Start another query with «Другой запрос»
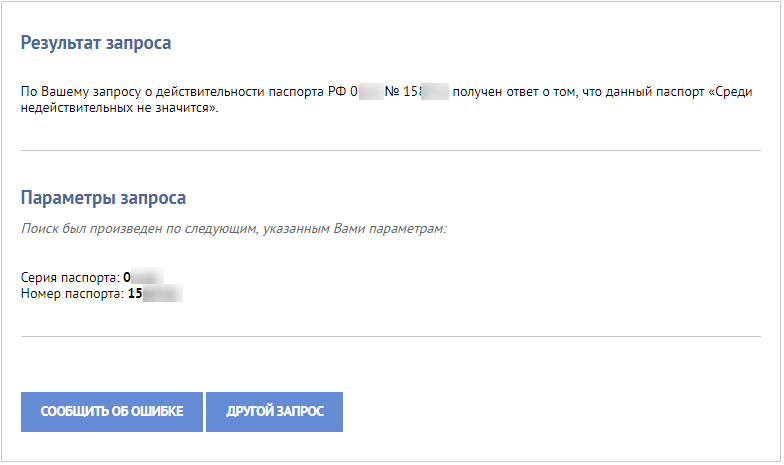The height and width of the screenshot is (465, 784). [x=274, y=412]
